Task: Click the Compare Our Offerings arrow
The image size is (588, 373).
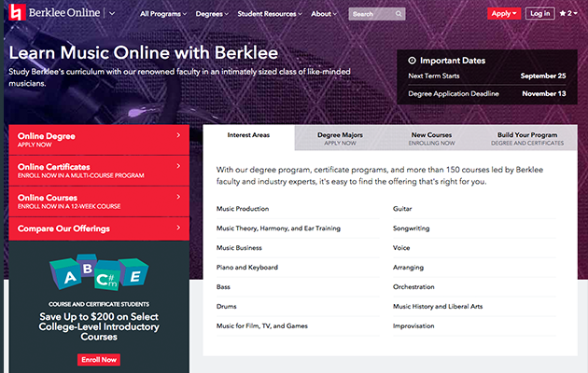Action: tap(178, 228)
